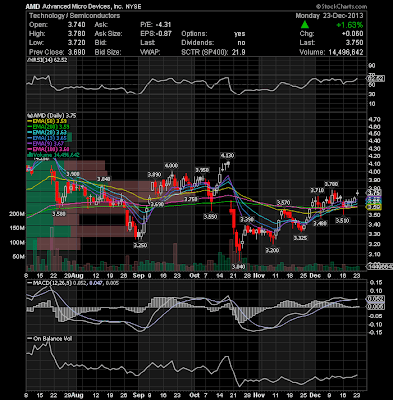393x400 pixels.
Task: Click the 0.052 MACD value tag on right
Action: pos(376,299)
